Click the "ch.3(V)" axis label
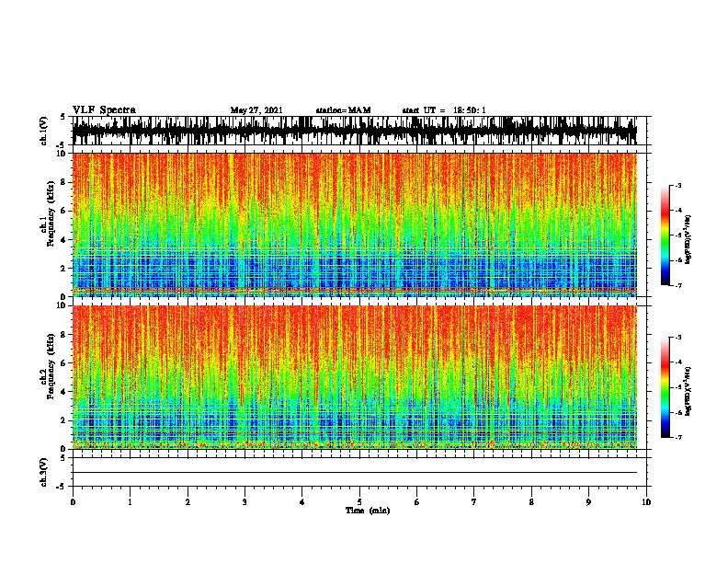The height and width of the screenshot is (563, 728). tap(44, 472)
